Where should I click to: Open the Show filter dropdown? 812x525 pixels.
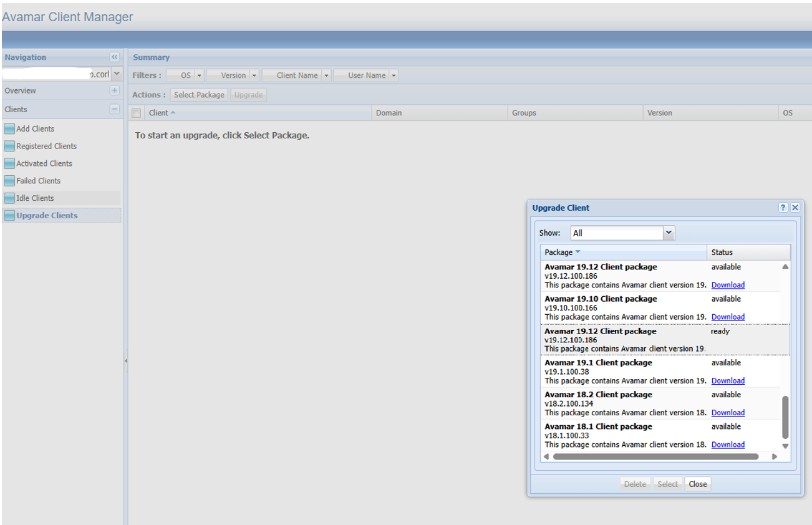(669, 233)
